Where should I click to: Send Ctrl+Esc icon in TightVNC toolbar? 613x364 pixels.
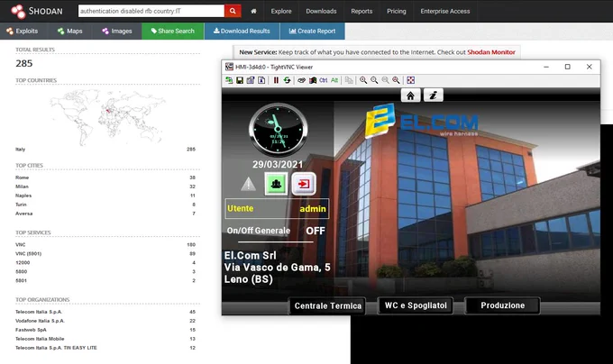coord(313,80)
